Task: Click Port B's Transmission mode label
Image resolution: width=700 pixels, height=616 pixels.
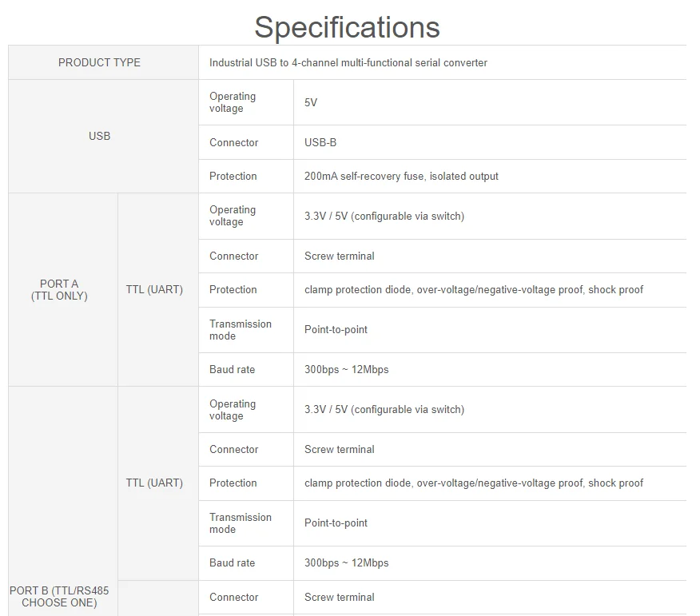Action: click(241, 523)
